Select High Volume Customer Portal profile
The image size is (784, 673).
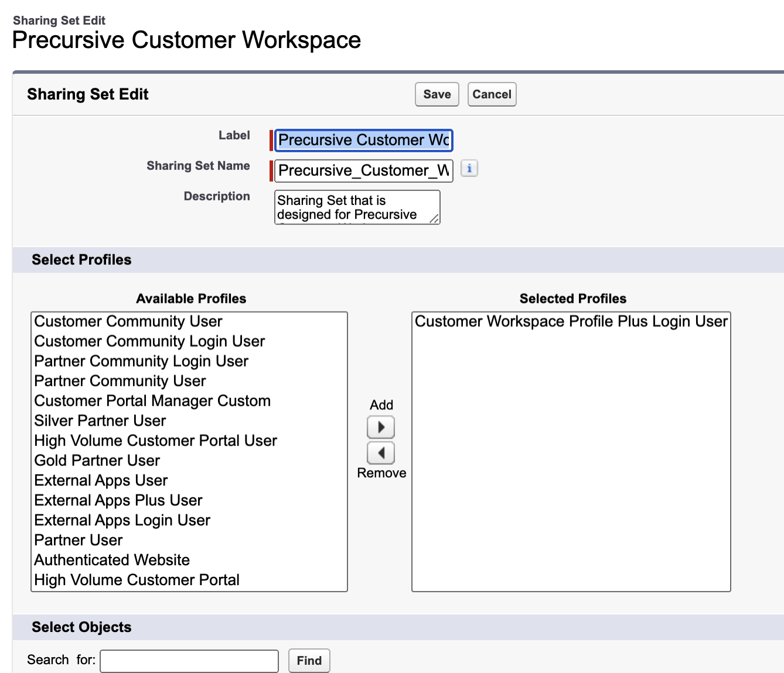click(x=137, y=580)
